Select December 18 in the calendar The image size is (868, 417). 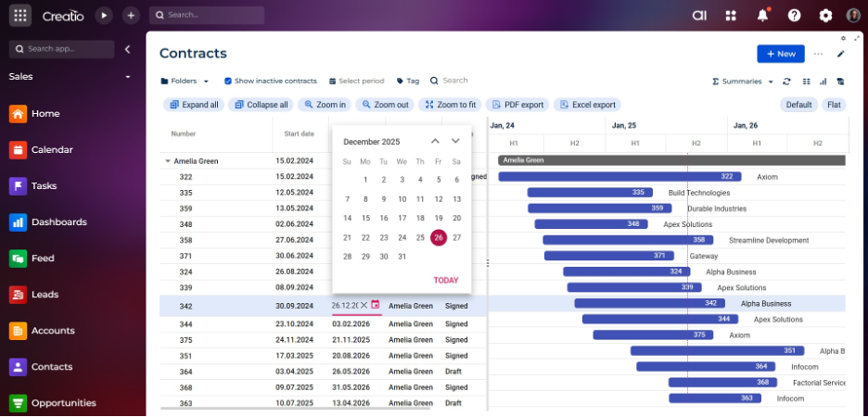click(x=420, y=218)
